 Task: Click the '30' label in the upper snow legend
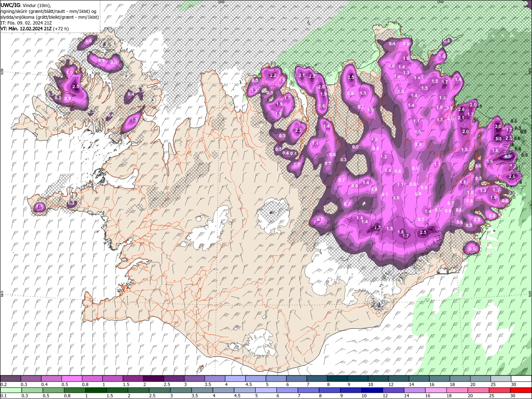[x=515, y=384]
